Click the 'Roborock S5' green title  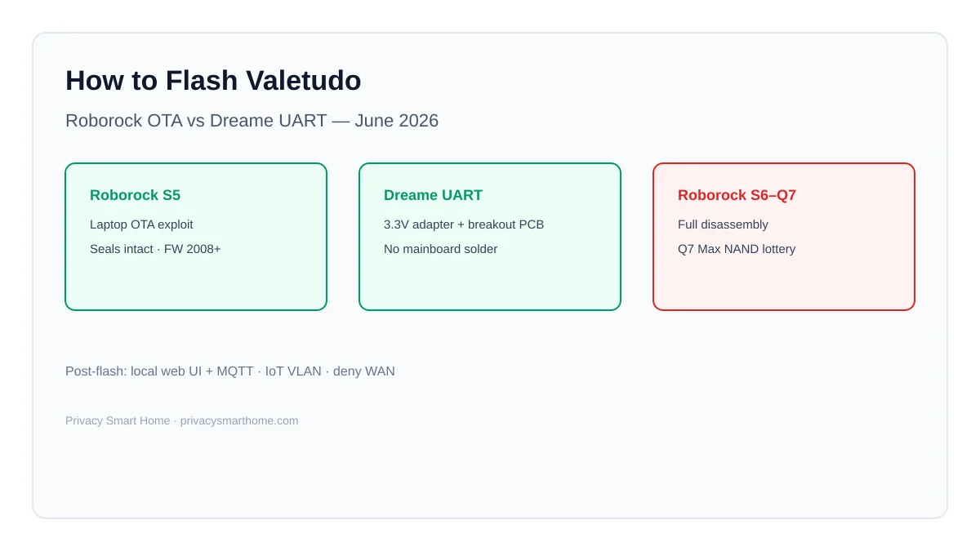click(135, 195)
